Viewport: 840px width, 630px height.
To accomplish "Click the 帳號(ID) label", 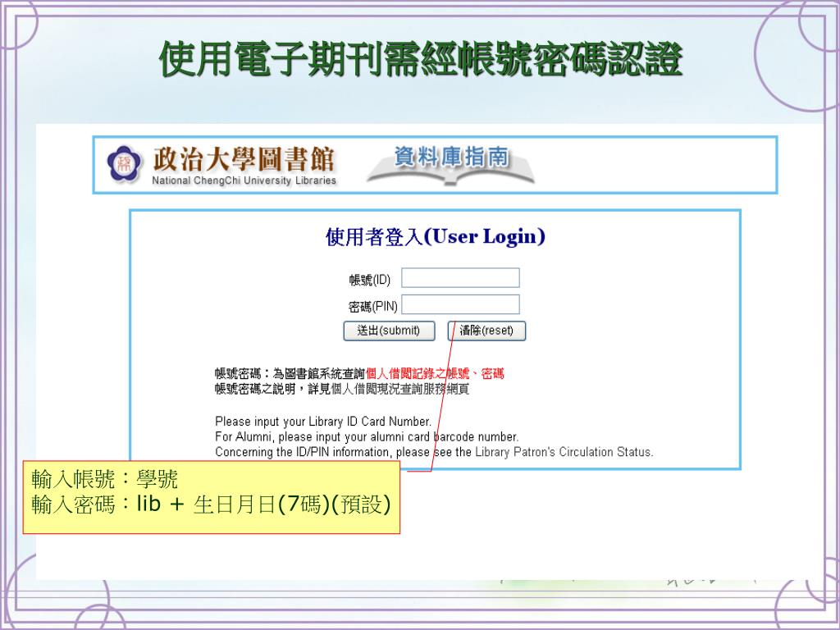I will point(370,280).
